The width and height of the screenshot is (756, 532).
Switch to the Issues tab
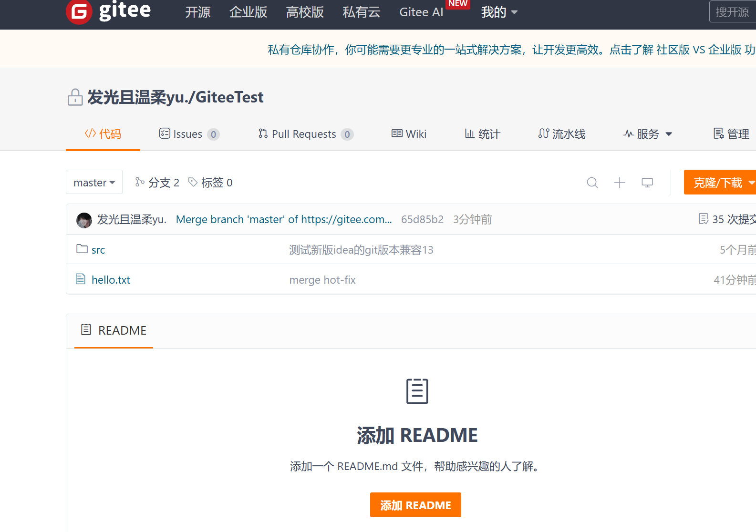[189, 134]
